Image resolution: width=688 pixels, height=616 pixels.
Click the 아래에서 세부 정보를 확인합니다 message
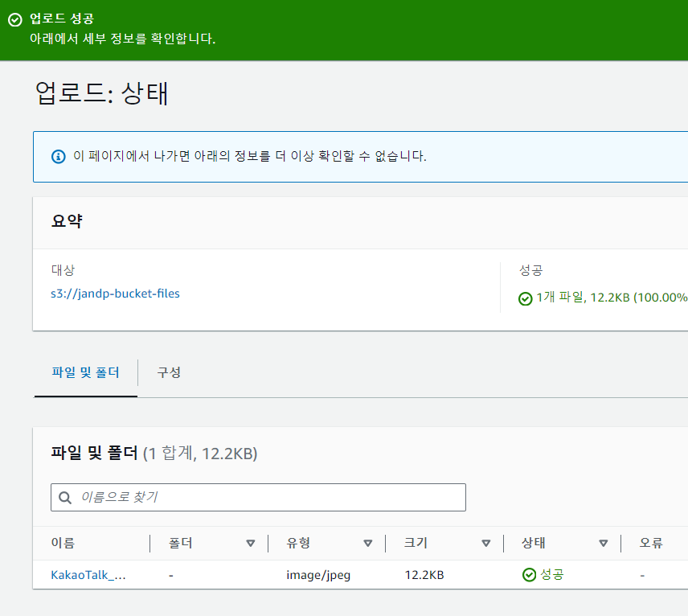pos(122,39)
